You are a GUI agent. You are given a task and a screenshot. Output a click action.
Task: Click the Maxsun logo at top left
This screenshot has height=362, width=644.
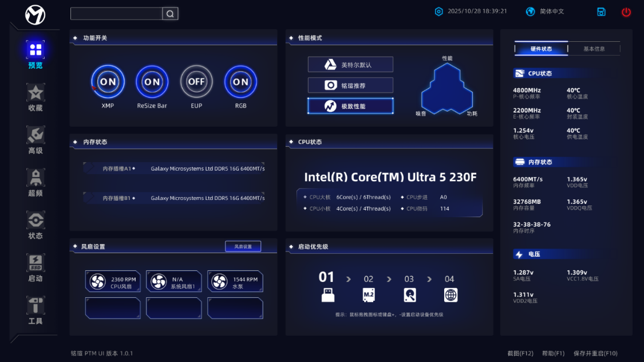click(x=35, y=15)
